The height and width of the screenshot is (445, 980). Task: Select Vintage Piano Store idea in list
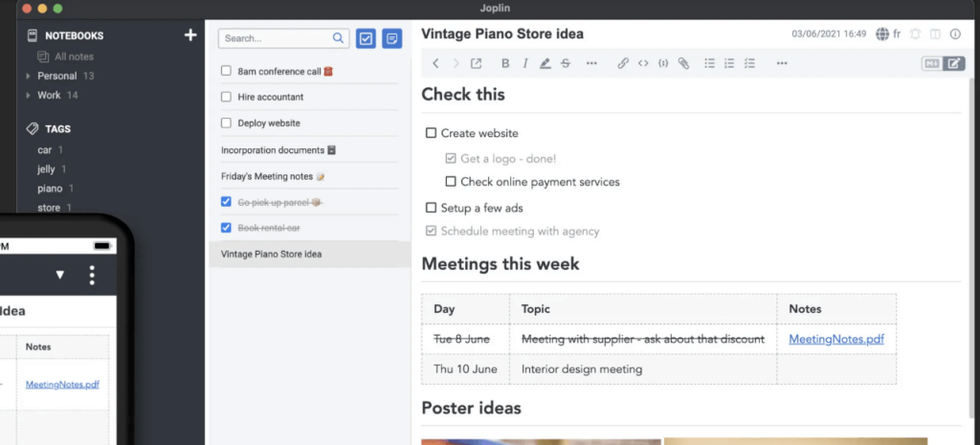click(x=309, y=255)
